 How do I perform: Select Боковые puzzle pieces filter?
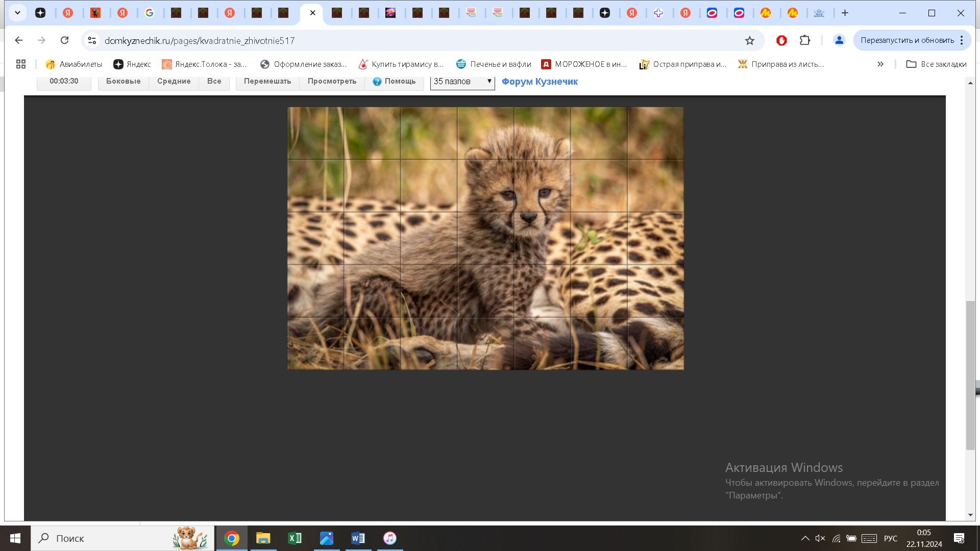tap(123, 82)
